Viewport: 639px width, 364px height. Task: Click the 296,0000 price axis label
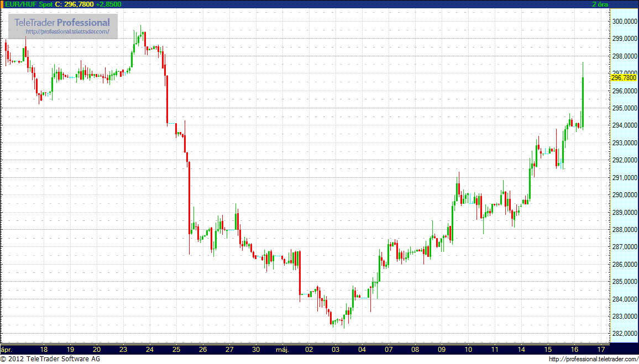click(x=624, y=91)
